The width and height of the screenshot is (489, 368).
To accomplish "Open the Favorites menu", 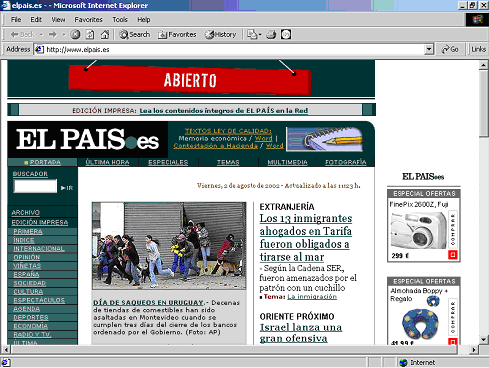I will (88, 20).
